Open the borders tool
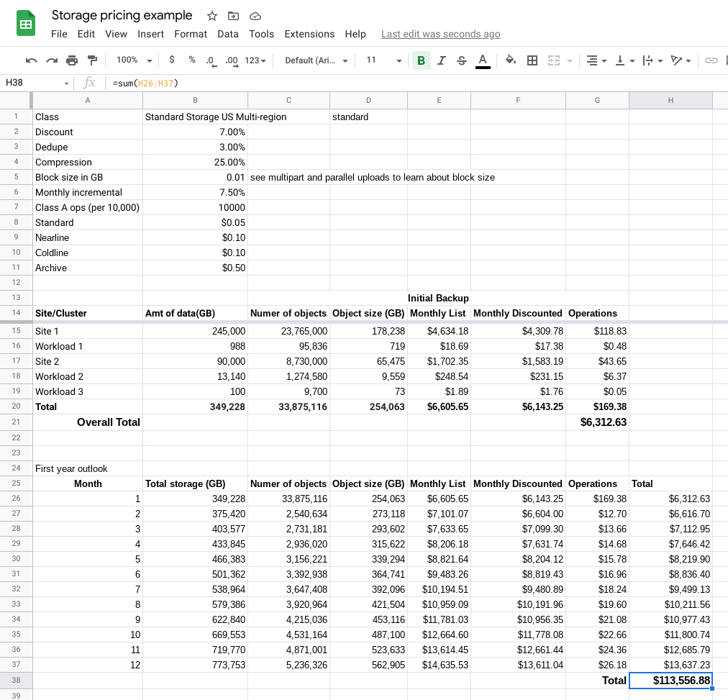The image size is (728, 700). click(532, 60)
